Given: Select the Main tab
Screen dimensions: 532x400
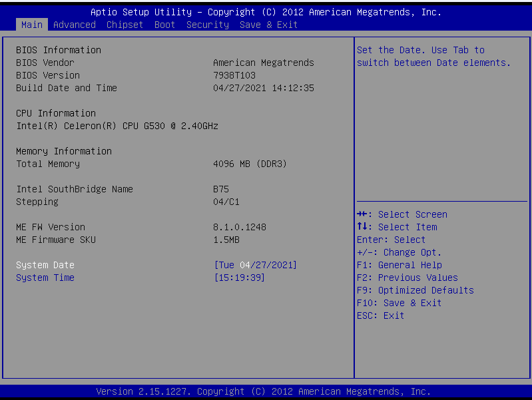Looking at the screenshot, I should pos(31,25).
